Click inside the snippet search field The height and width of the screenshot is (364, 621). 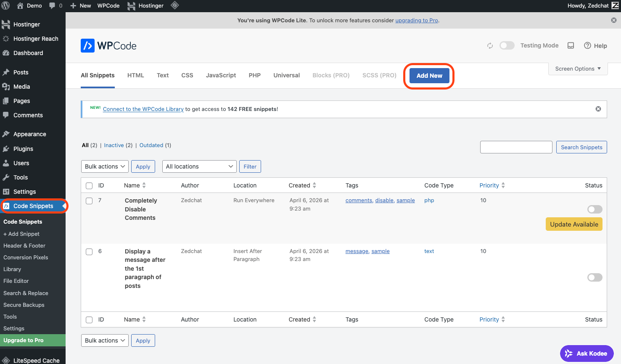516,147
